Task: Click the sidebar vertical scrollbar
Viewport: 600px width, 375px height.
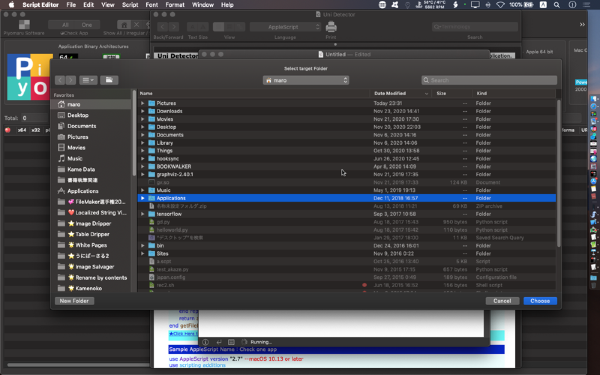Action: click(x=134, y=133)
